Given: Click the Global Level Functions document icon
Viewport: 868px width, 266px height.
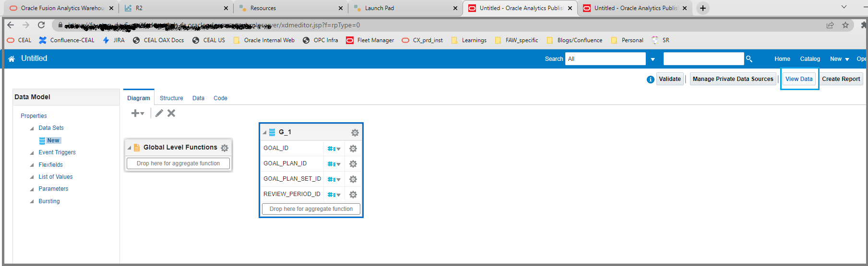Looking at the screenshot, I should pos(137,148).
